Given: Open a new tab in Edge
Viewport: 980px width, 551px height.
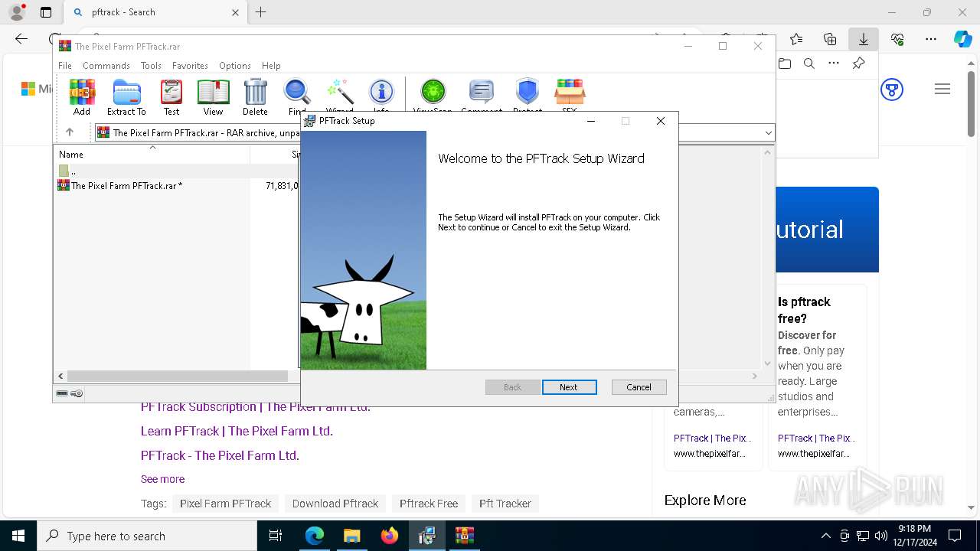Looking at the screenshot, I should [x=260, y=12].
